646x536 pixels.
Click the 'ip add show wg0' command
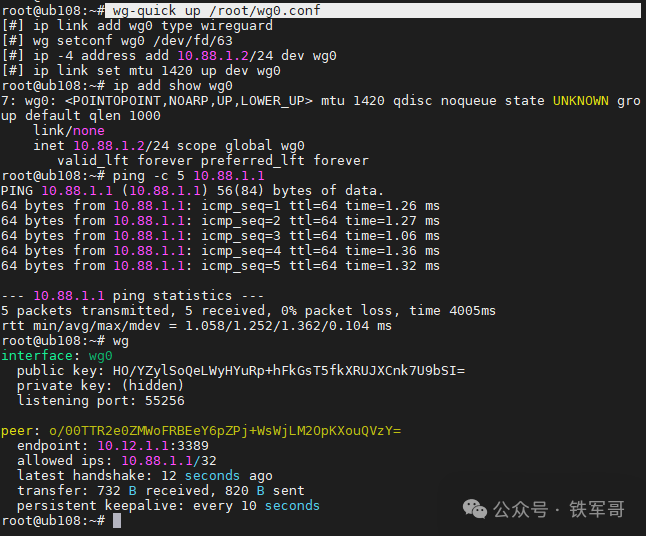tap(173, 86)
